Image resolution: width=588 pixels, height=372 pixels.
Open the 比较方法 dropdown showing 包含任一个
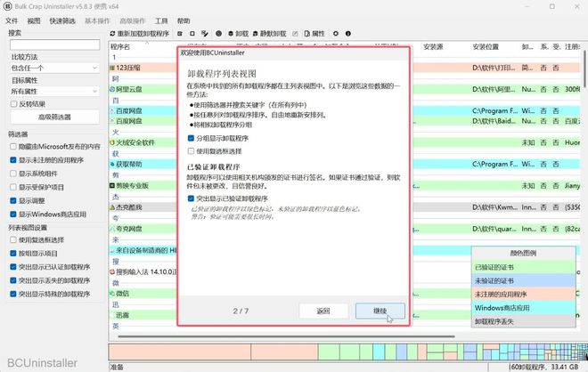pos(54,69)
